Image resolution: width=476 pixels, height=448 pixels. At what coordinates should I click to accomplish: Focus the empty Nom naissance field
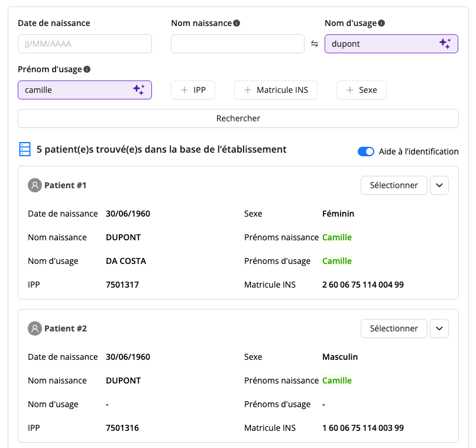238,44
